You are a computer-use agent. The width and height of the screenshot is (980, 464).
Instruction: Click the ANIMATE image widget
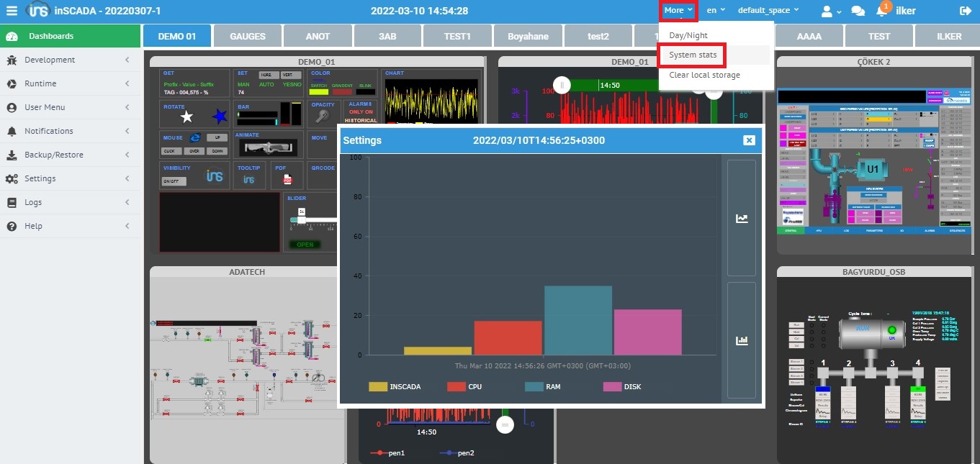267,147
